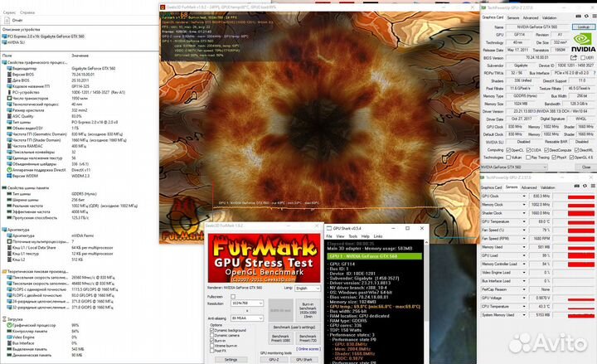The height and width of the screenshot is (364, 597).
Task: Toggle the CUDA checkbox
Action: click(528, 150)
